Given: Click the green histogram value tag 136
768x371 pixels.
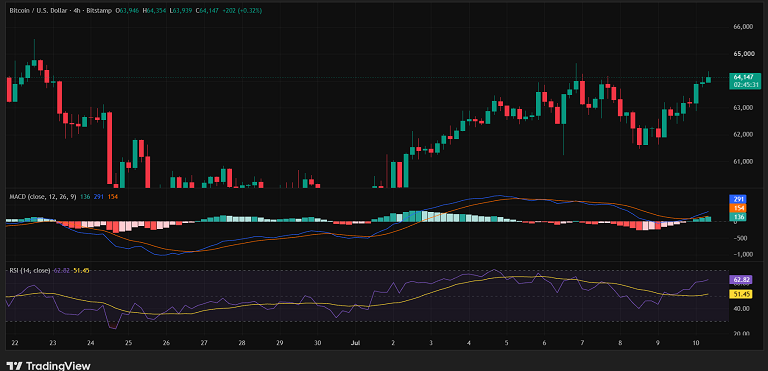Looking at the screenshot, I should coord(737,217).
